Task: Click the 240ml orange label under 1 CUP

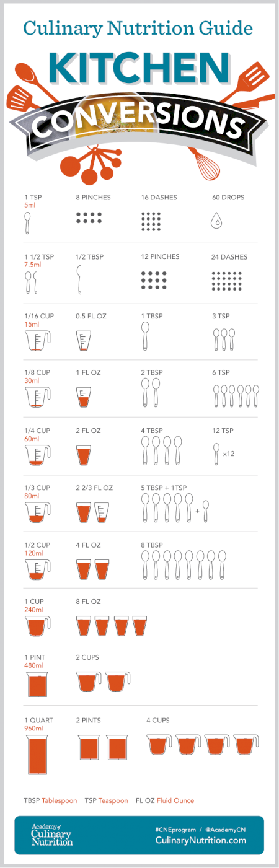Action: (33, 610)
